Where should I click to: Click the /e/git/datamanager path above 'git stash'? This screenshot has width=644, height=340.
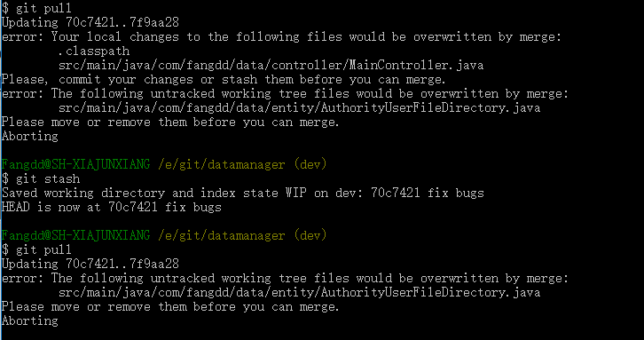click(222, 164)
